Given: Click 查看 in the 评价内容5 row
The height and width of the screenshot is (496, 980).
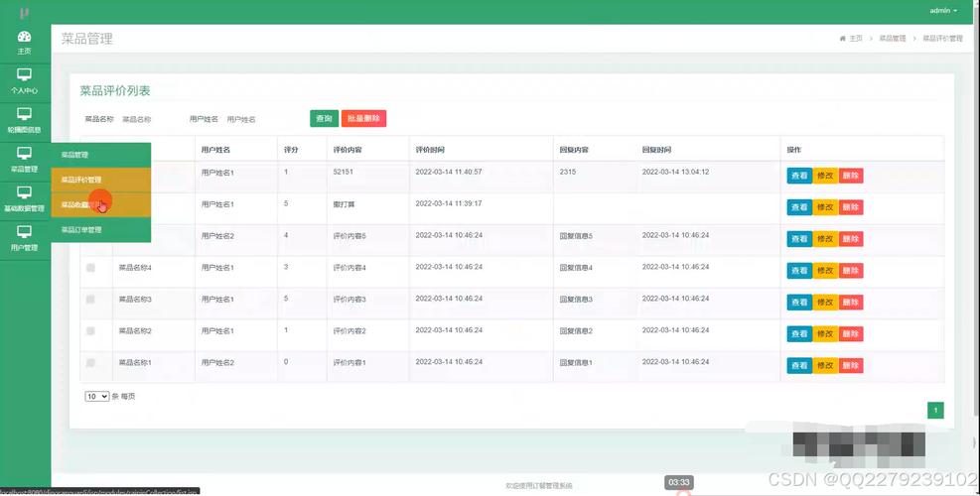Looking at the screenshot, I should coord(799,239).
